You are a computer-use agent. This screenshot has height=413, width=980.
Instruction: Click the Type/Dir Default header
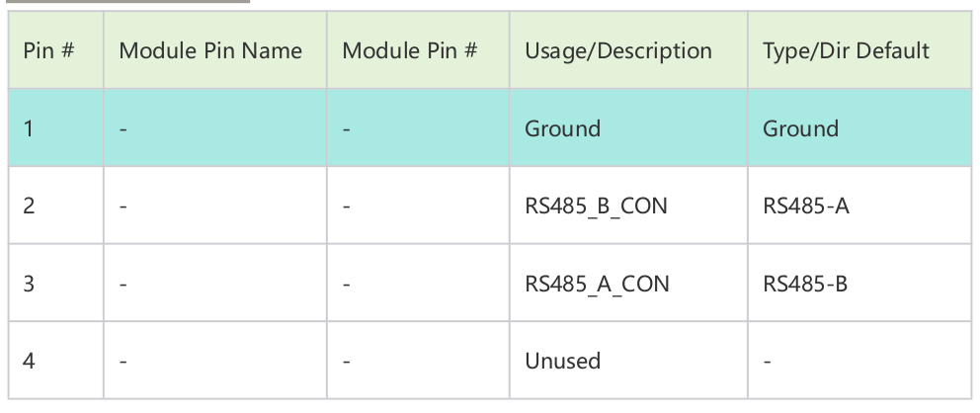click(846, 50)
